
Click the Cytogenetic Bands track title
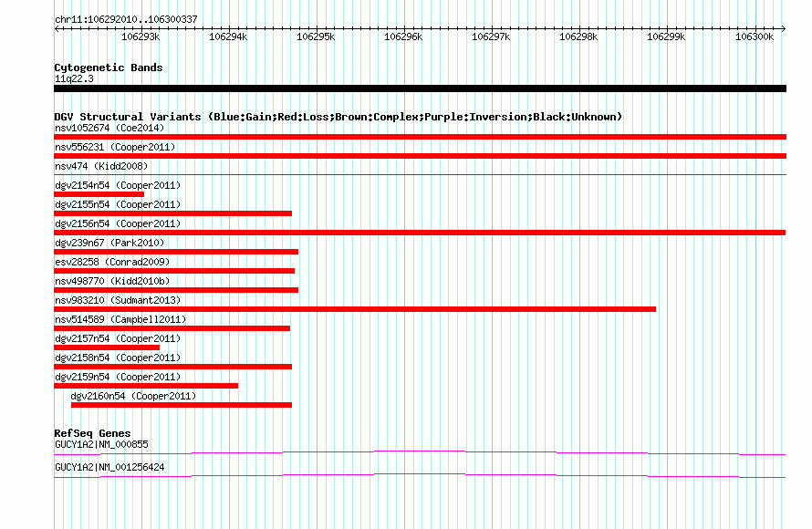(109, 67)
